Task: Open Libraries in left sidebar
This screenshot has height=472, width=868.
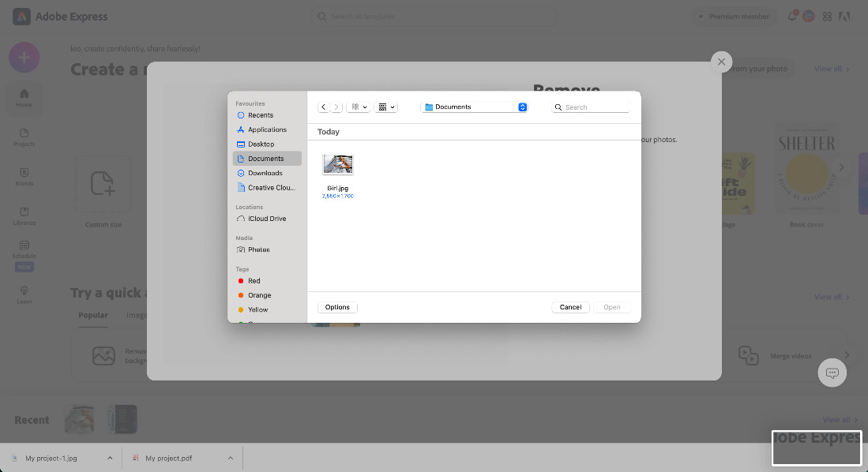Action: click(x=24, y=216)
